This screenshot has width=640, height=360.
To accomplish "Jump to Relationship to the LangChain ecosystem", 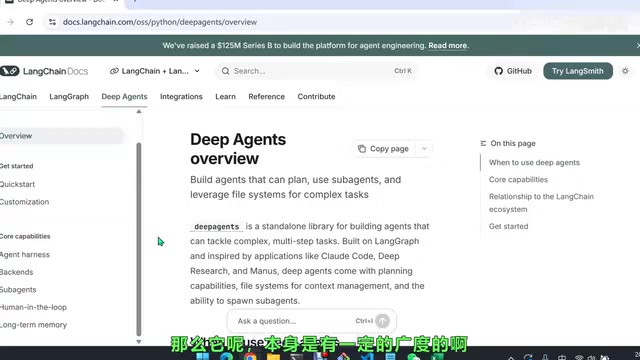I will (x=541, y=203).
